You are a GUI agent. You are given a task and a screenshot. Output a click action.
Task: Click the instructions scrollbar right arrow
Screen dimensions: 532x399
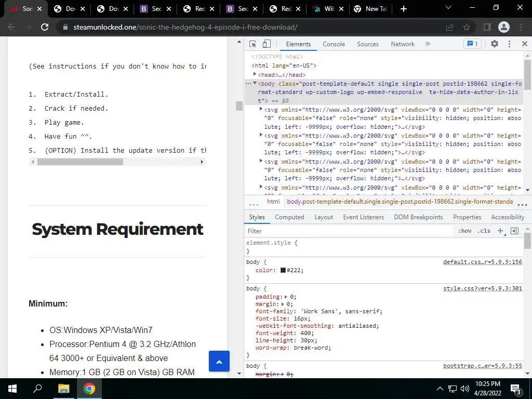click(x=202, y=162)
